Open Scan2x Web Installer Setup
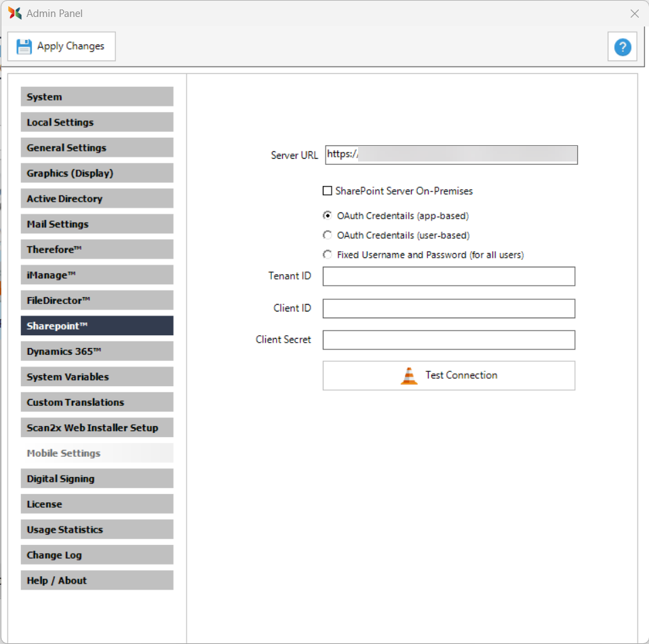 97,428
